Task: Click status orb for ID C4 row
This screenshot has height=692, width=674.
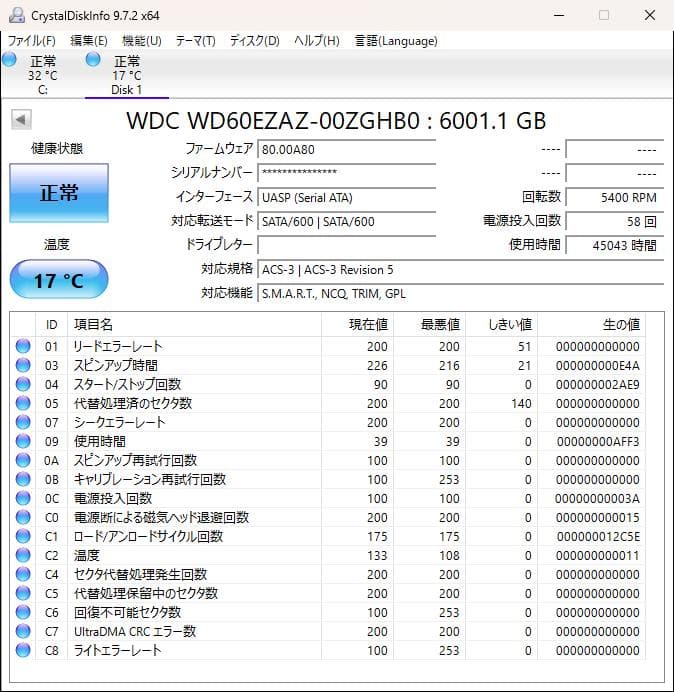Action: [23, 574]
